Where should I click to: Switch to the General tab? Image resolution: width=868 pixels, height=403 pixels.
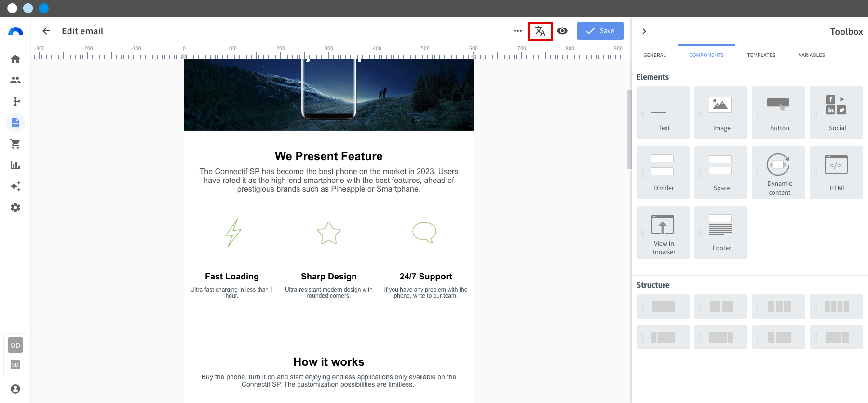click(x=654, y=55)
